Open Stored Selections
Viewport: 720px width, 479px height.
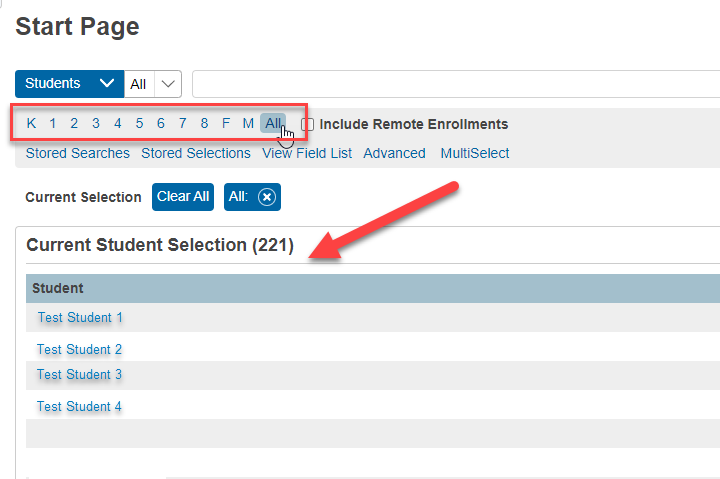point(195,153)
